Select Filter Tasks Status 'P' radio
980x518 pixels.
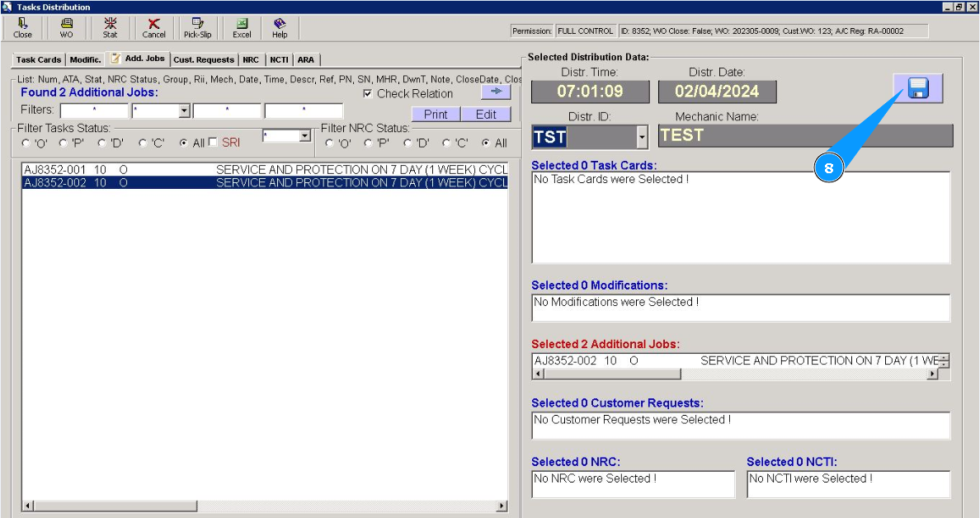64,143
